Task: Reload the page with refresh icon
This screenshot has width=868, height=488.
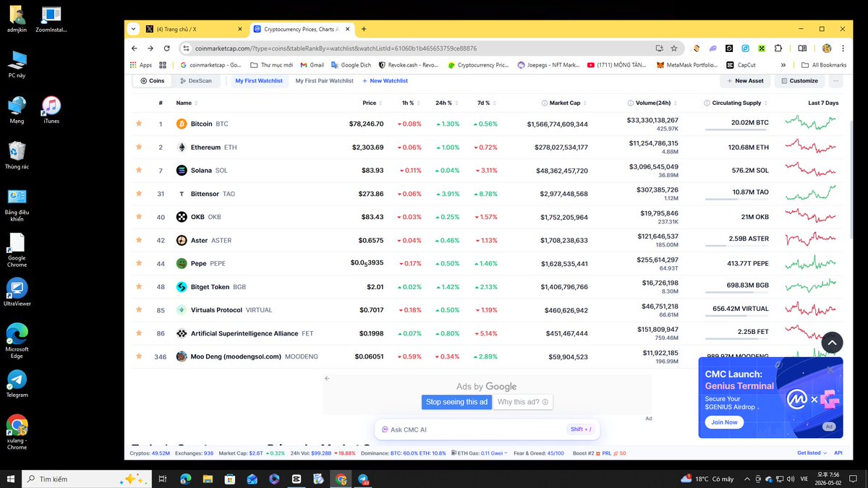Action: coord(167,48)
